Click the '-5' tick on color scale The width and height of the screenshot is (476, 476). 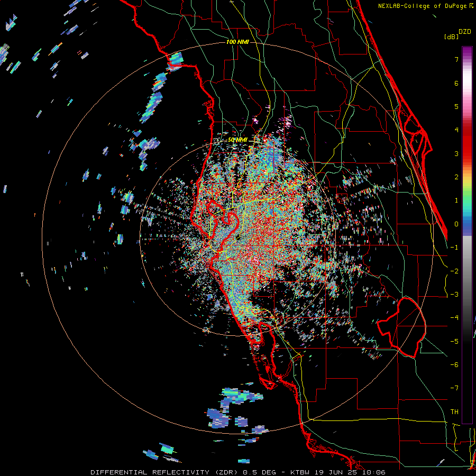tap(454, 341)
